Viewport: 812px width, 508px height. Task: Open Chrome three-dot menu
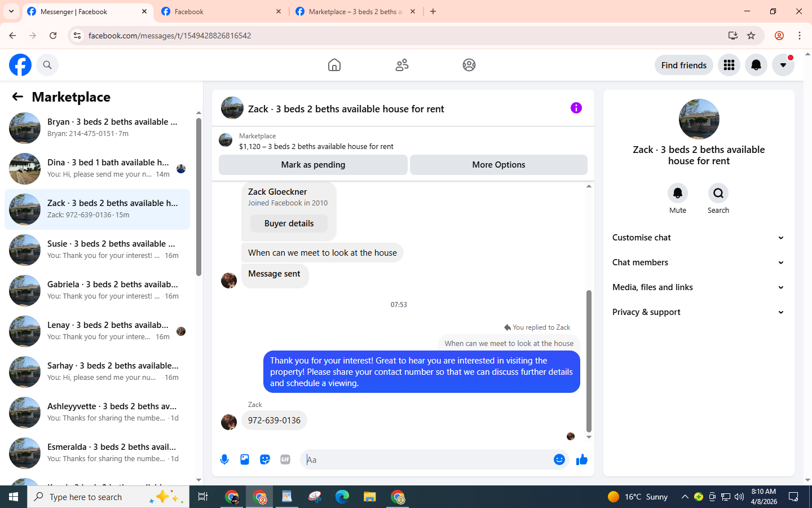pyautogui.click(x=800, y=36)
